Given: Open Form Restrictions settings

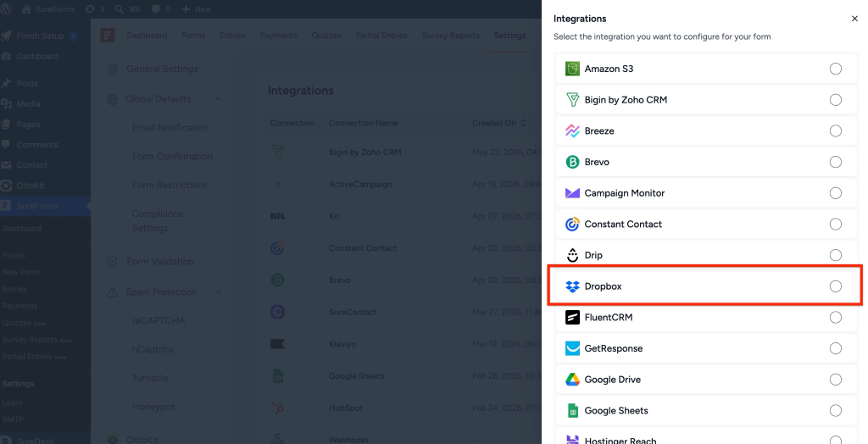Looking at the screenshot, I should (170, 185).
